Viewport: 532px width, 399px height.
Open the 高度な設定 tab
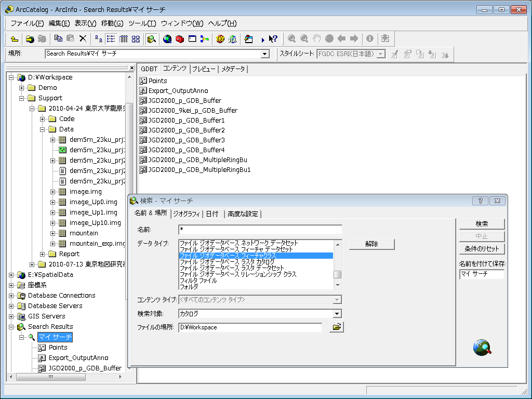click(x=243, y=214)
